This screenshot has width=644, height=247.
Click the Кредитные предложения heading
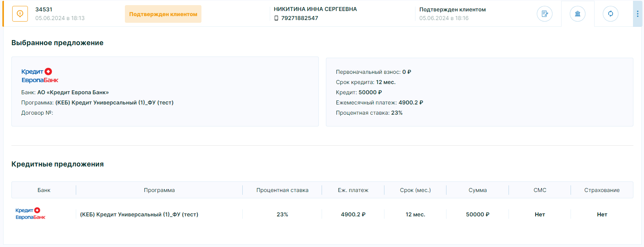(57, 164)
